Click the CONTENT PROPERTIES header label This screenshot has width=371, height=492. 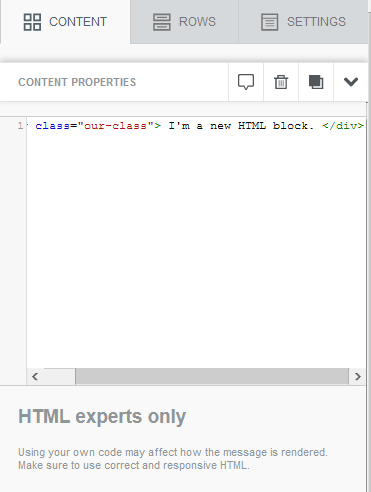pos(77,82)
